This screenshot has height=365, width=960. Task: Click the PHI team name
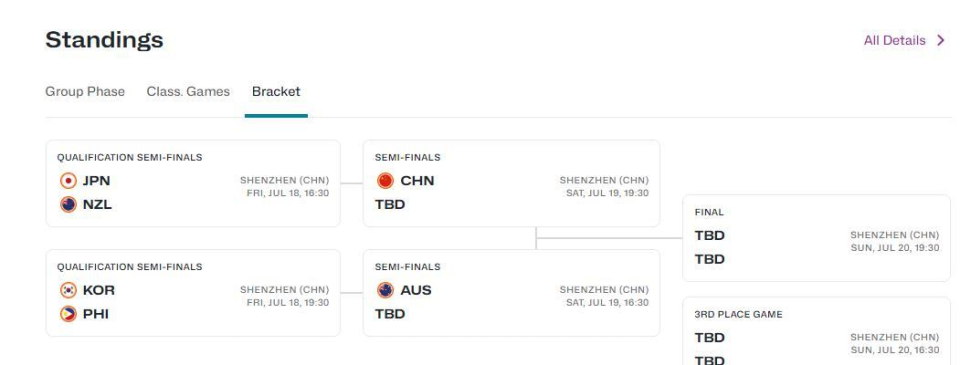click(96, 314)
